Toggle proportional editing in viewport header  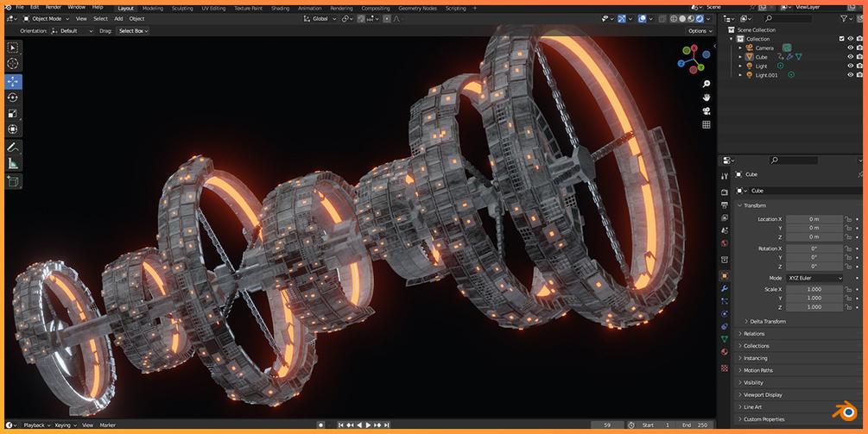click(387, 19)
